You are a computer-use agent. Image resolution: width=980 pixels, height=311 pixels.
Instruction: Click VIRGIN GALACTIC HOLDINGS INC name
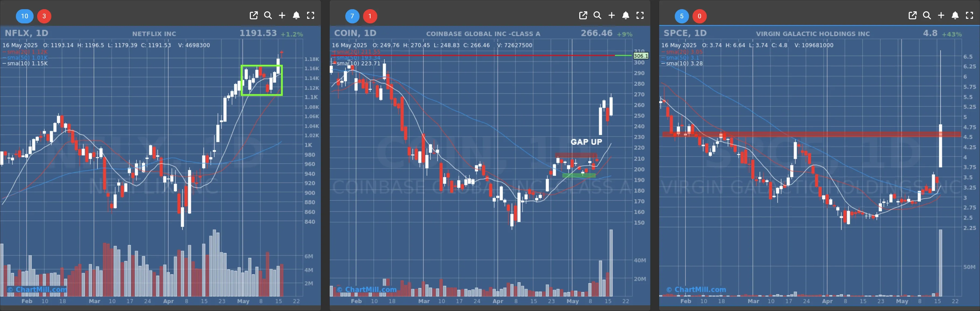click(813, 34)
